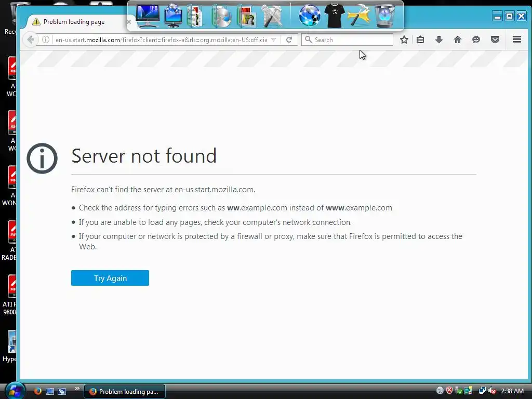Click the Server not found heading
The width and height of the screenshot is (532, 399).
point(144,156)
